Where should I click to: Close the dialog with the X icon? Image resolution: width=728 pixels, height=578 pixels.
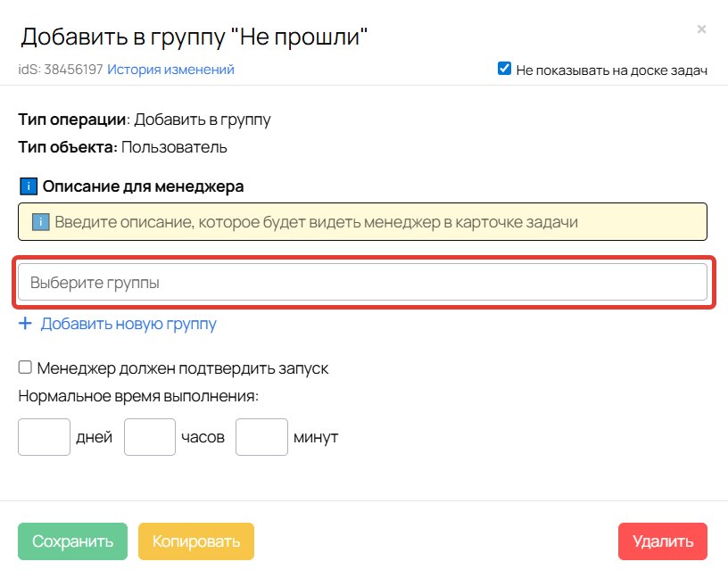701,29
